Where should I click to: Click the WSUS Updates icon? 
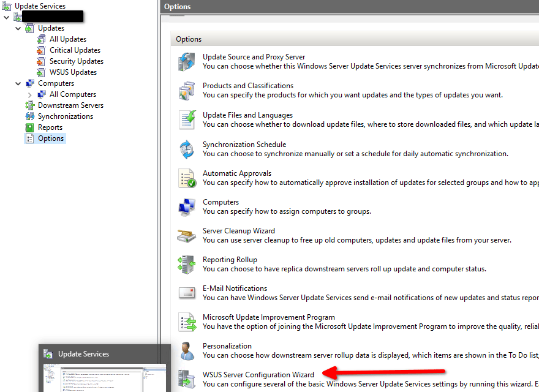(x=41, y=72)
